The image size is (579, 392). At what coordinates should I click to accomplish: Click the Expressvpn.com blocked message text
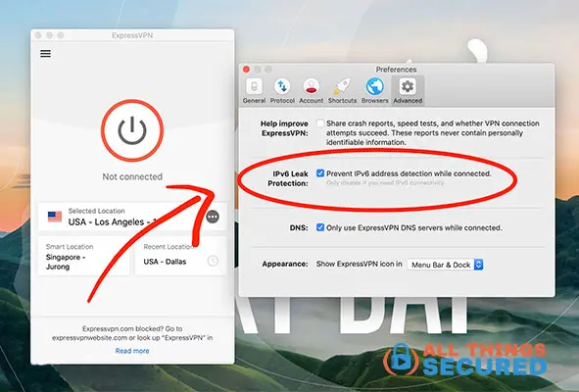click(x=132, y=333)
